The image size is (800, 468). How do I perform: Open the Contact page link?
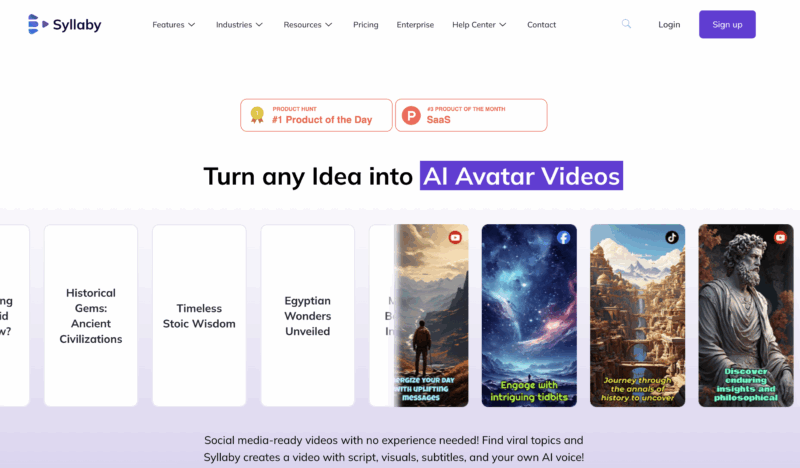pyautogui.click(x=541, y=24)
